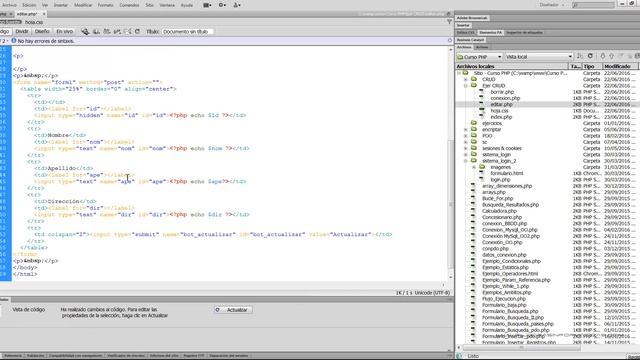
Task: Expand the sesiones & cookies folder
Action: [x=466, y=149]
